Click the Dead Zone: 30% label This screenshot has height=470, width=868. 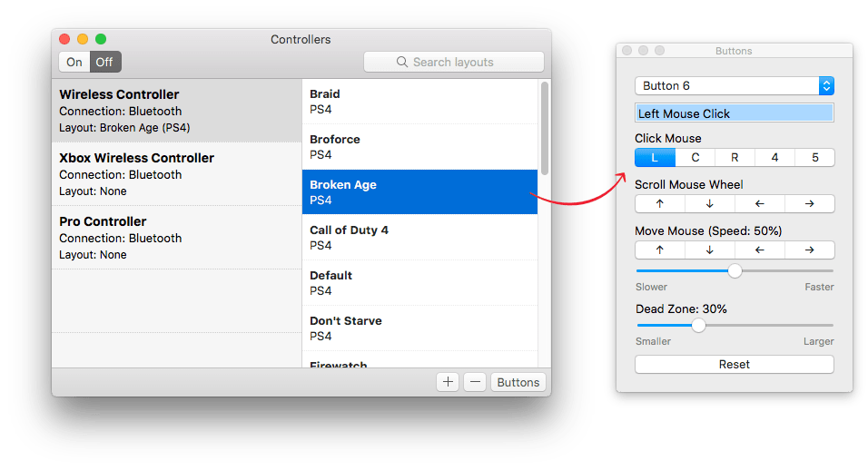[x=682, y=309]
